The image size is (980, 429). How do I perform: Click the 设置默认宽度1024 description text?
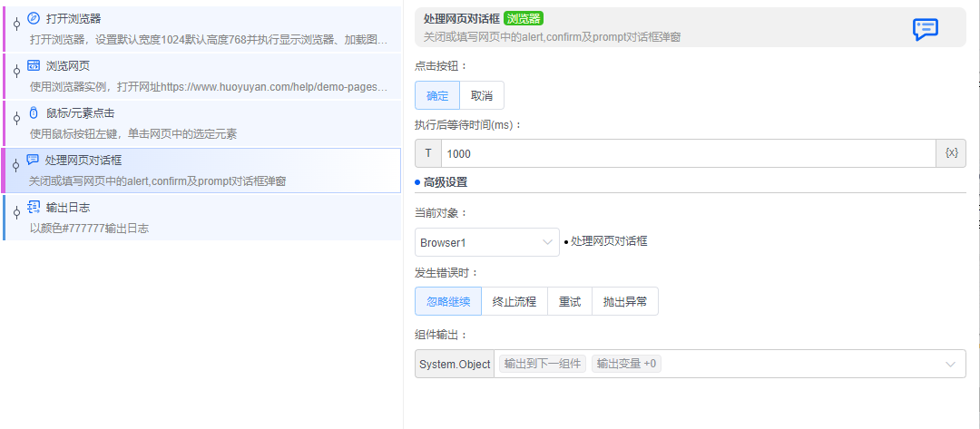pos(209,40)
